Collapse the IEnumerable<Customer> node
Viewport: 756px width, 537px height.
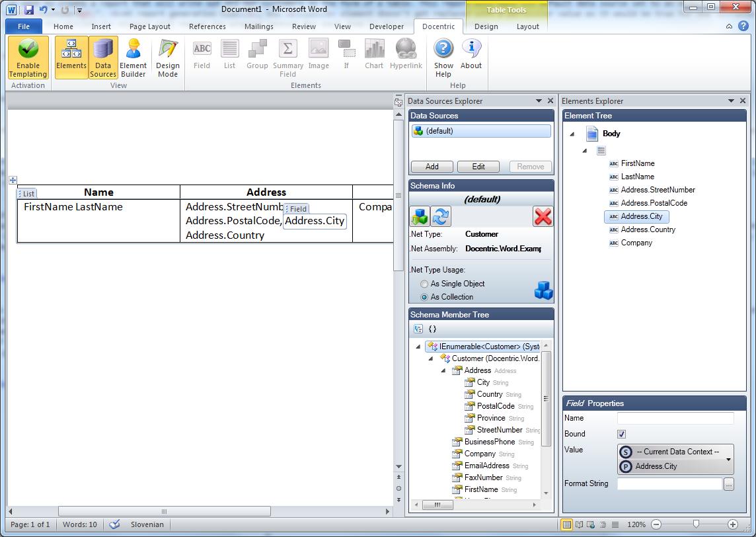coord(418,347)
